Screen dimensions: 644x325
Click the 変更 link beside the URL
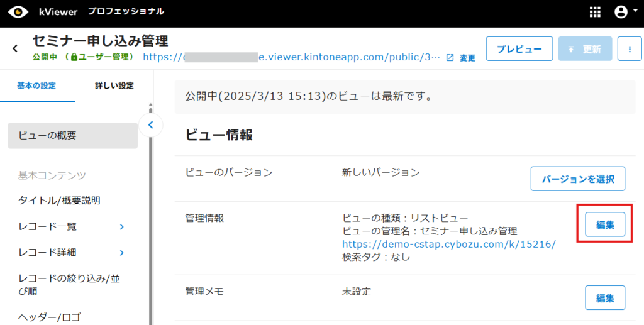click(467, 58)
